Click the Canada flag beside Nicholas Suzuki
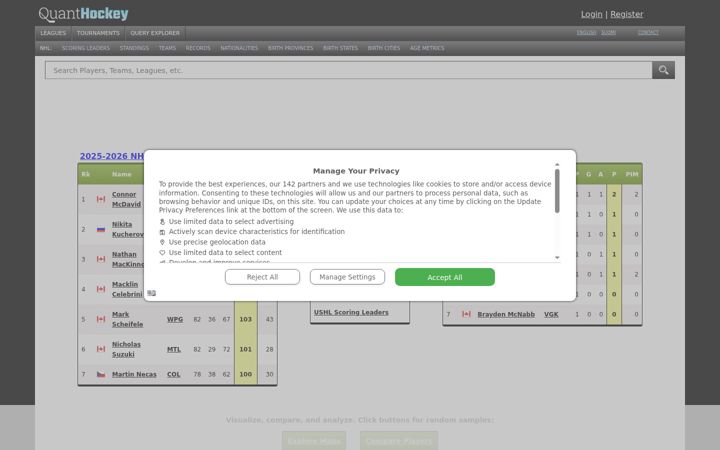 point(101,349)
